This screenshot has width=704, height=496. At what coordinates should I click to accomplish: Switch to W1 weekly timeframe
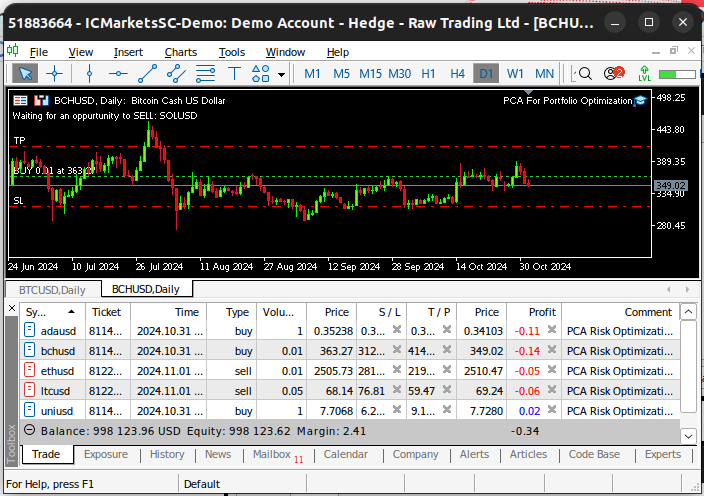pyautogui.click(x=515, y=74)
